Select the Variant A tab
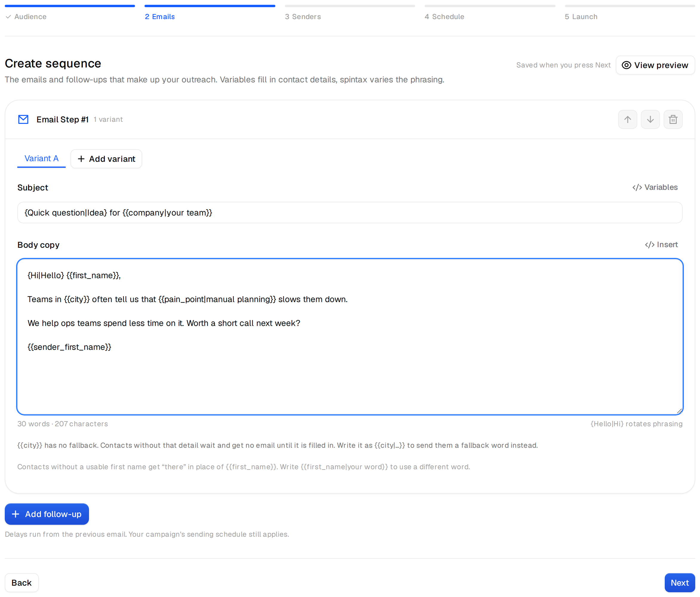This screenshot has height=597, width=700. 42,159
